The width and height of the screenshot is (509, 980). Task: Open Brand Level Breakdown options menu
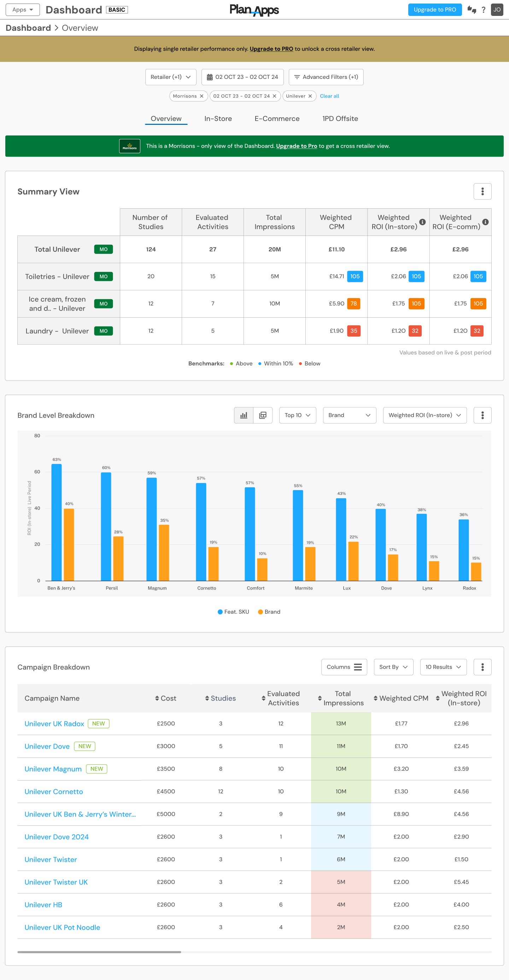482,415
